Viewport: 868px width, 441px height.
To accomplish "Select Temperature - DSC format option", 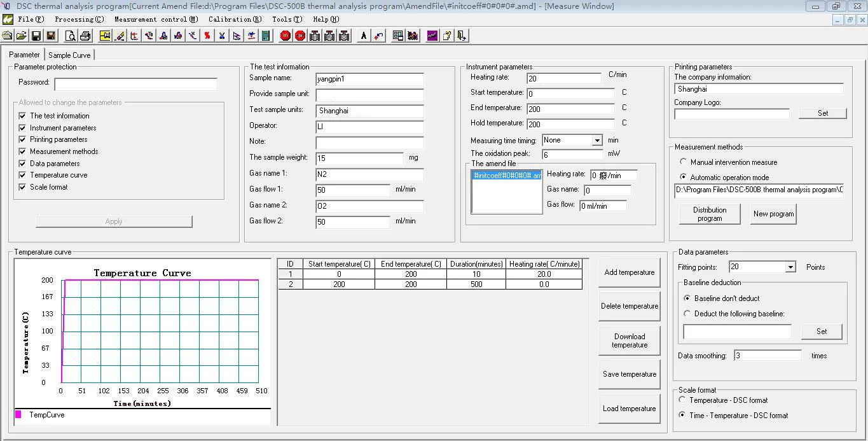I will tap(682, 400).
